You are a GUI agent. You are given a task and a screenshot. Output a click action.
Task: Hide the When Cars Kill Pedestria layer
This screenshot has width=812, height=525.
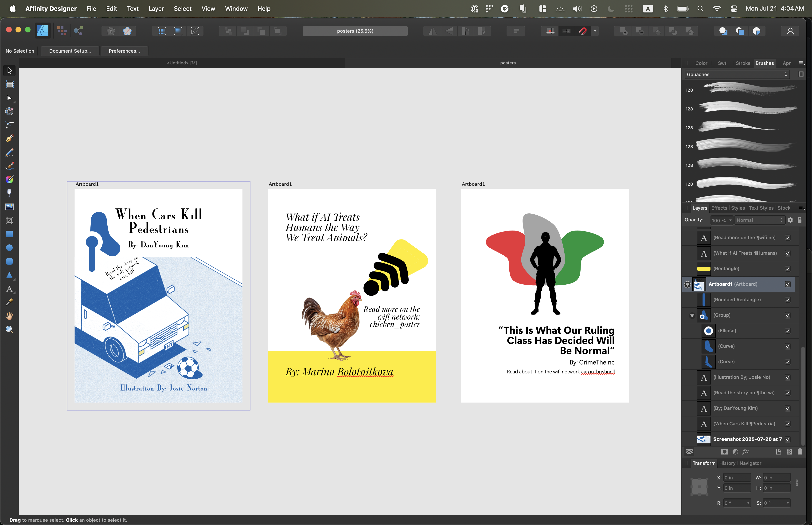coord(788,424)
